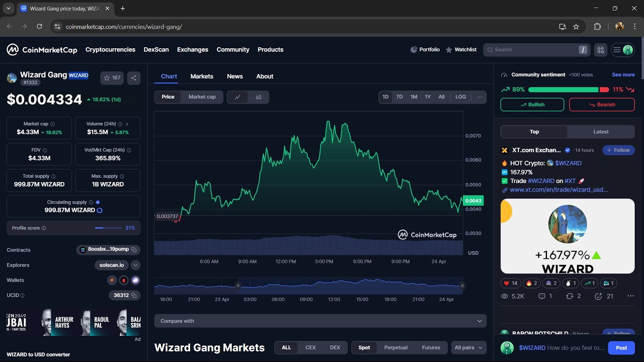Open the grid icon beside search
This screenshot has width=644, height=362.
600,50
